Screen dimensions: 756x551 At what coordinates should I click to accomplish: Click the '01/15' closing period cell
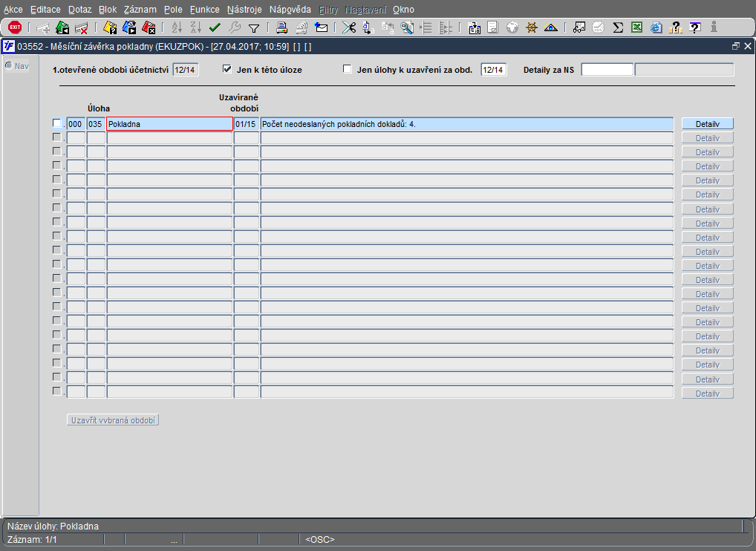[247, 124]
